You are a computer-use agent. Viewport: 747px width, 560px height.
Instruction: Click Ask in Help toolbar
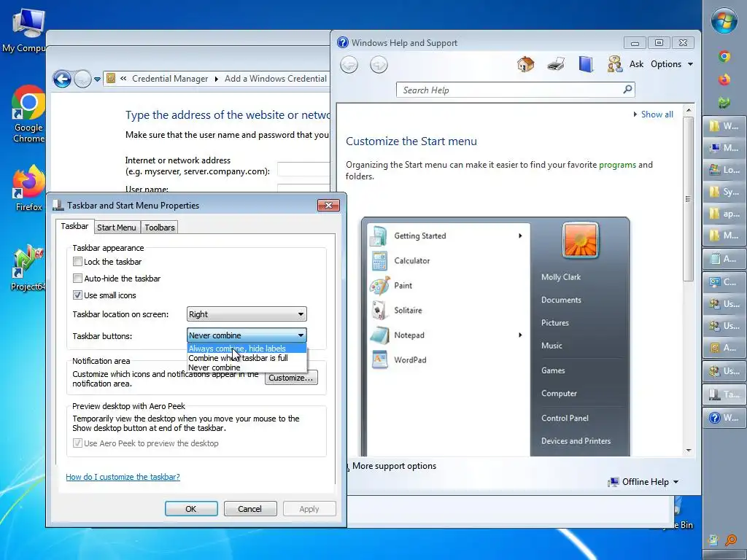pos(636,64)
